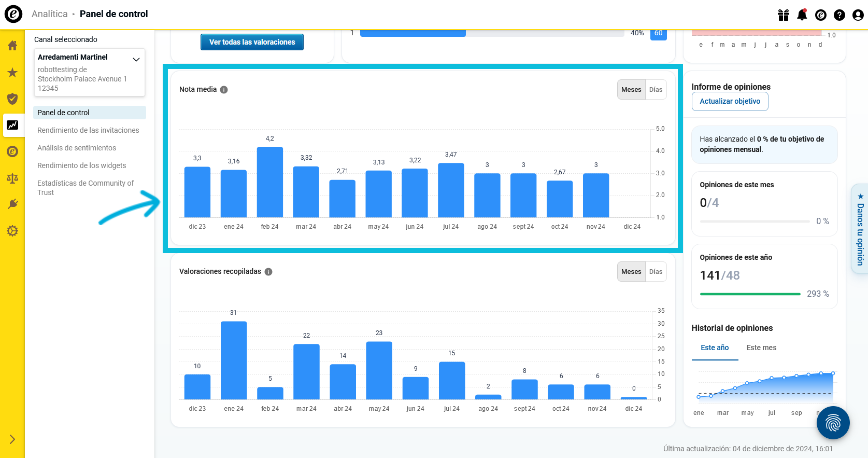The image size is (868, 458).
Task: Expand the sidebar with bottom chevron arrow
Action: pyautogui.click(x=12, y=439)
